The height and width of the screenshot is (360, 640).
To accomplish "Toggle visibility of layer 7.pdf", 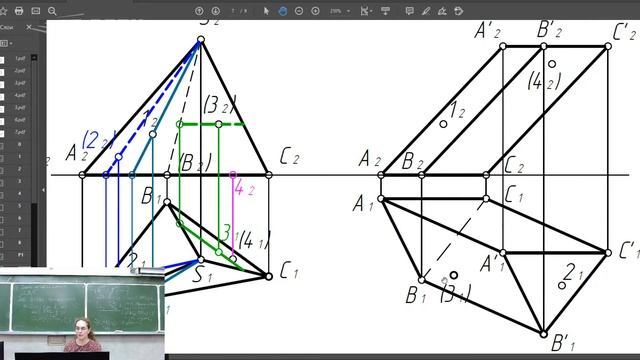I will click(x=2, y=133).
